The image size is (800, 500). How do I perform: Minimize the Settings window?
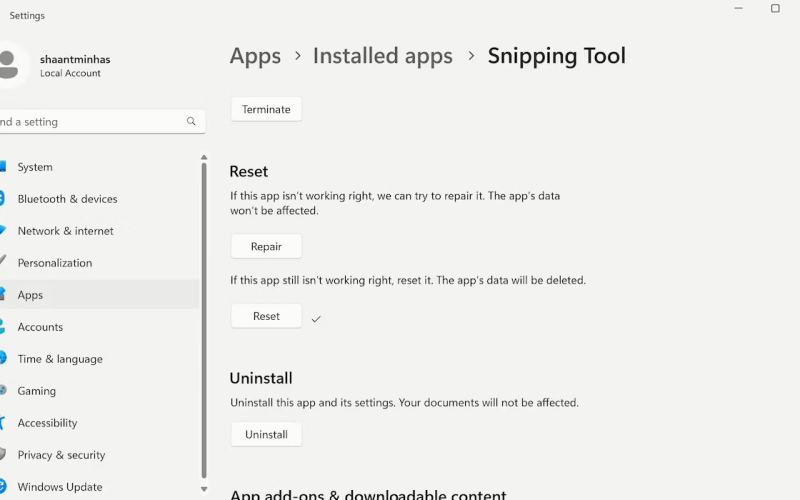(x=738, y=8)
